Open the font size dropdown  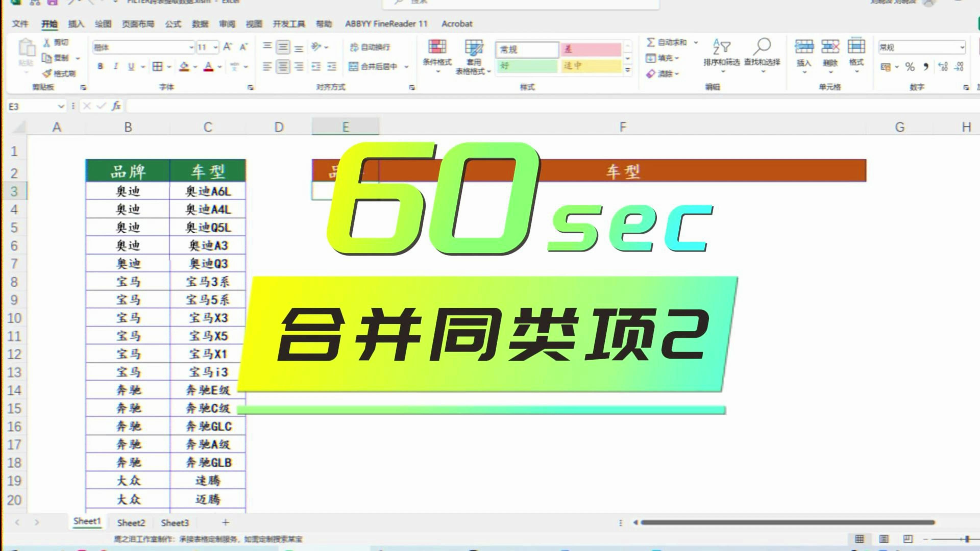pyautogui.click(x=215, y=47)
